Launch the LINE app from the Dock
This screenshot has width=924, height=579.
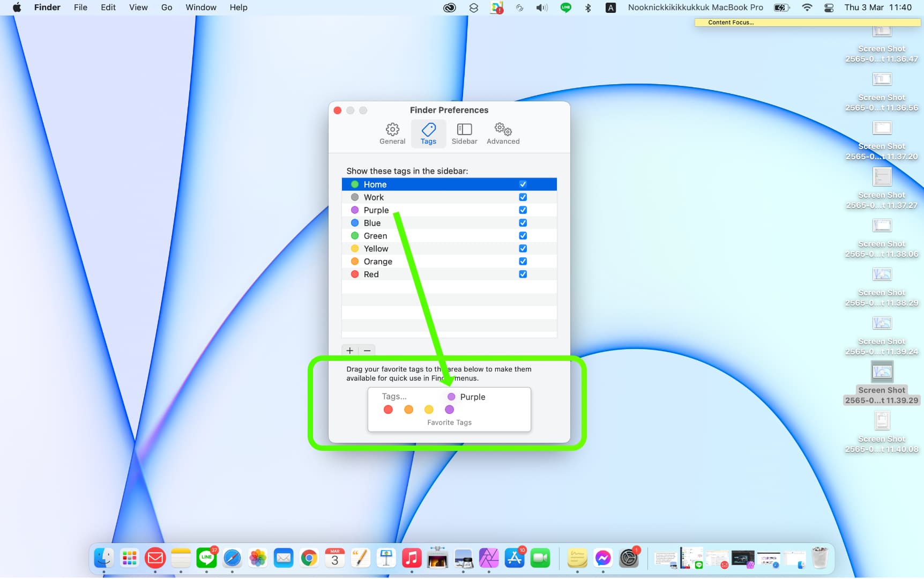point(206,558)
